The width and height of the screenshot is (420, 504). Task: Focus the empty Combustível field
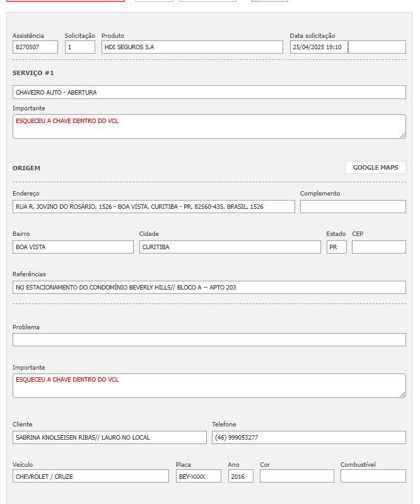[x=373, y=476]
